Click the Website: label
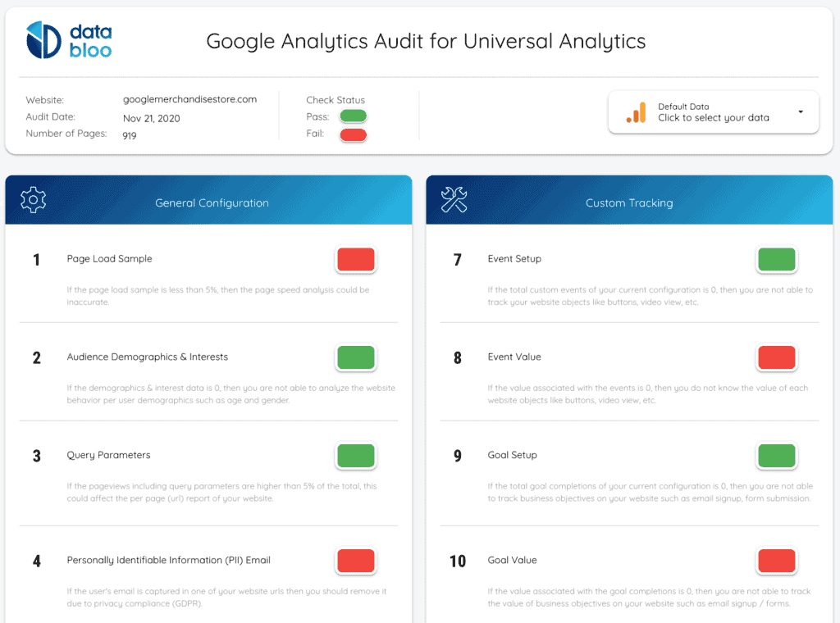 pos(44,100)
